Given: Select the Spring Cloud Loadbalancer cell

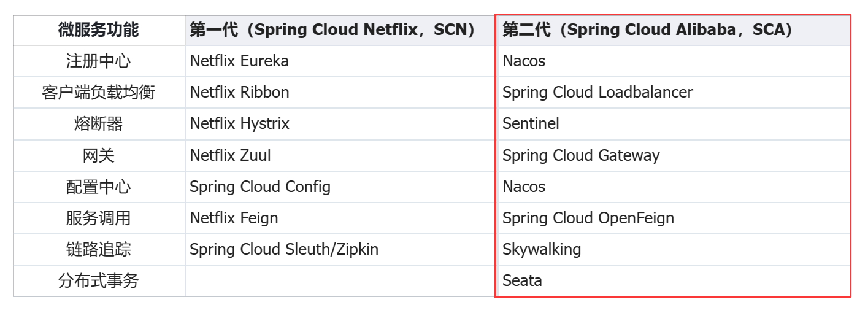Looking at the screenshot, I should 674,93.
